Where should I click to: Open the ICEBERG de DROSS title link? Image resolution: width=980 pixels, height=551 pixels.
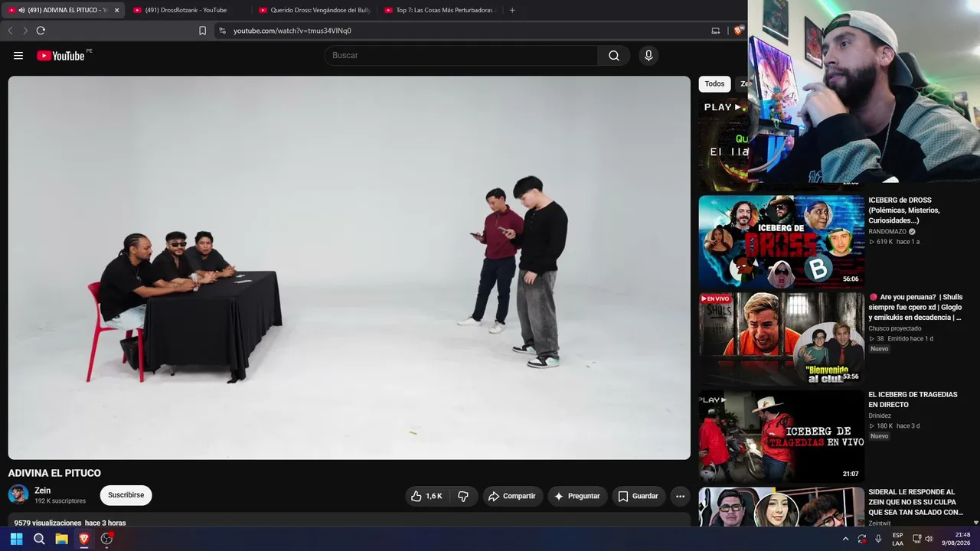pyautogui.click(x=904, y=210)
